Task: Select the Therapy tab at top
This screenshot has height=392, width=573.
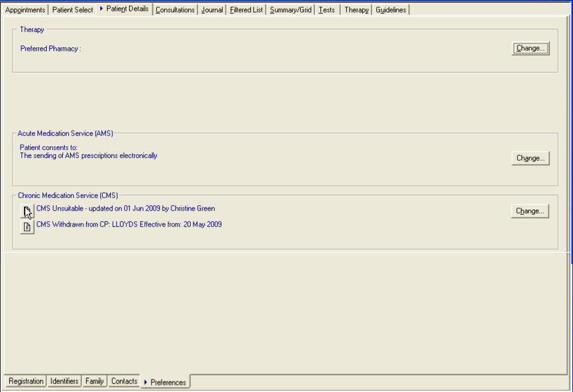Action: click(356, 10)
